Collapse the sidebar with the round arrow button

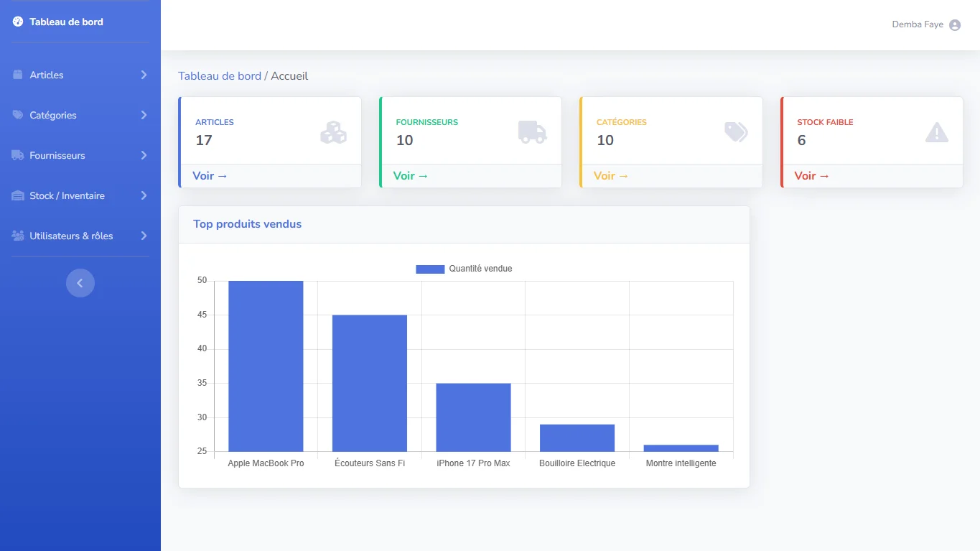[x=80, y=283]
